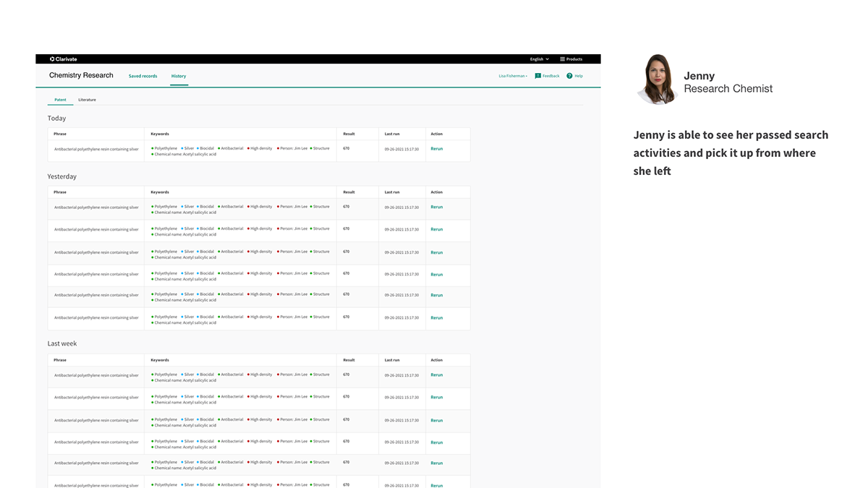The height and width of the screenshot is (488, 868).
Task: Open the Feedback flag icon
Action: 537,76
